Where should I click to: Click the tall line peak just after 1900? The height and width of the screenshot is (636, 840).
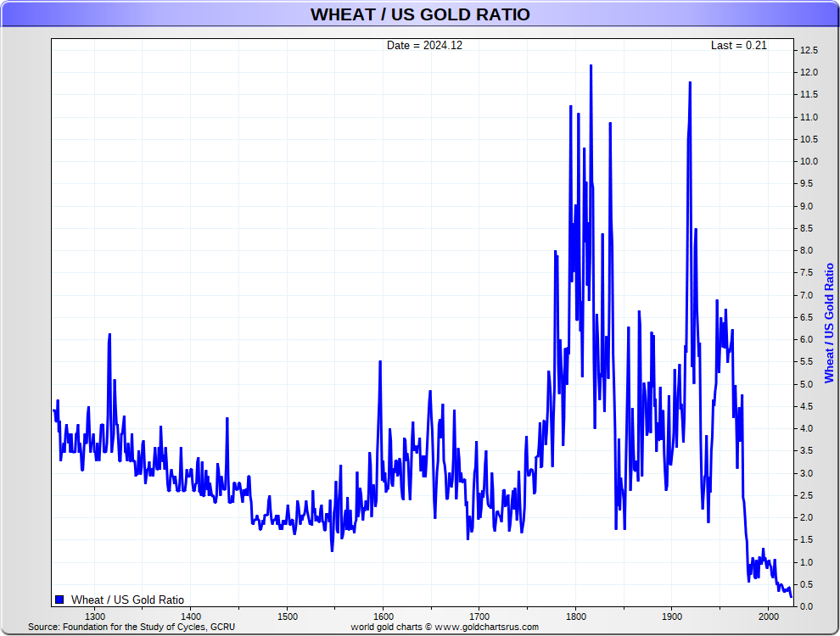click(690, 83)
